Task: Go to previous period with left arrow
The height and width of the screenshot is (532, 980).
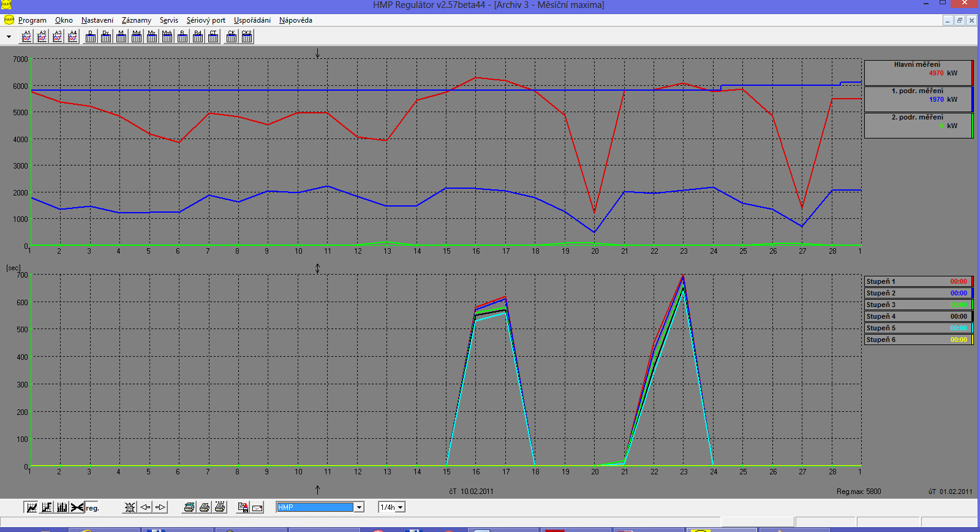Action: (x=145, y=507)
